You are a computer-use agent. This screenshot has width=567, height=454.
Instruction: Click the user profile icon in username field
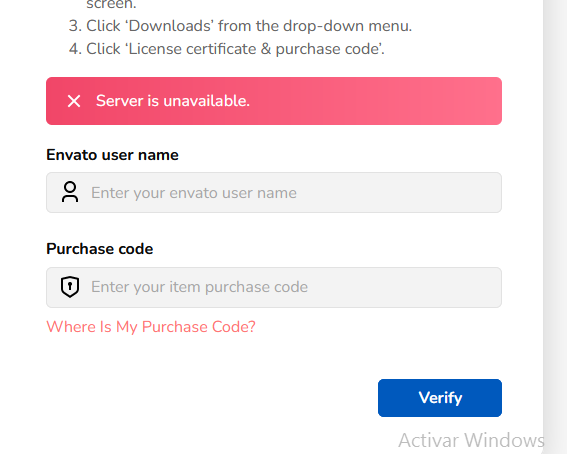click(x=70, y=192)
